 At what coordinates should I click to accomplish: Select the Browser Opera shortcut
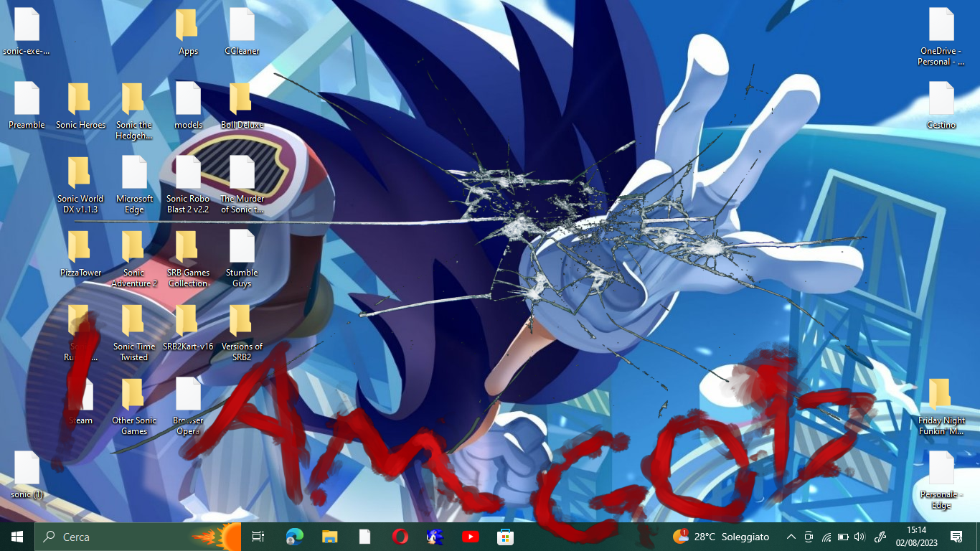(x=188, y=407)
